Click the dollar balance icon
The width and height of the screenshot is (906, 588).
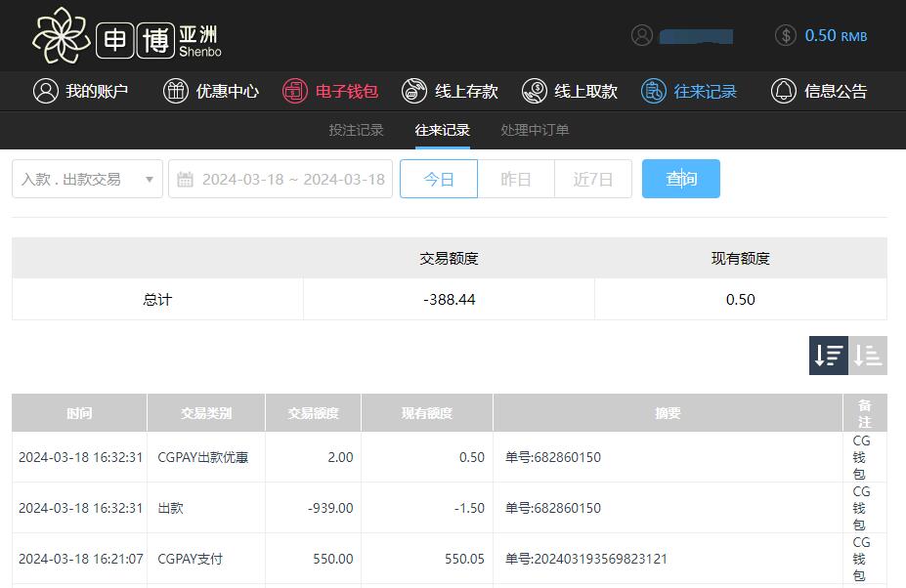tap(786, 35)
